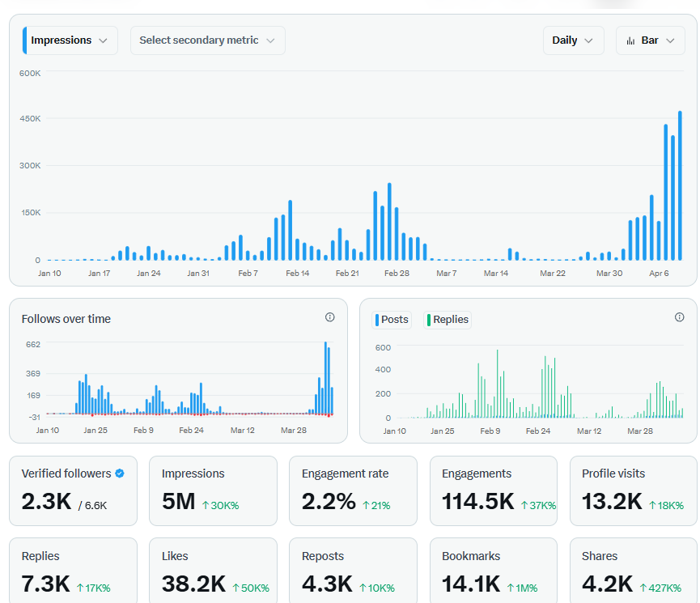Select the Impressions 5M card

click(213, 490)
